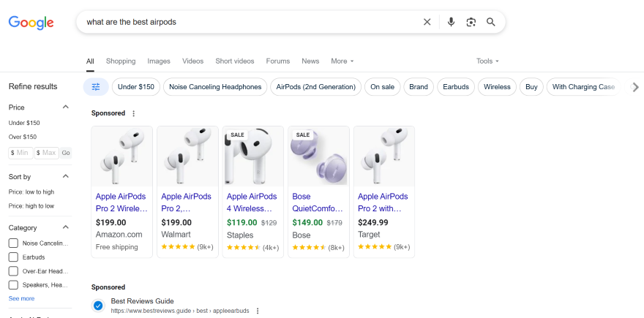Click the Amazon AirPods Pro 2 product image
644x318 pixels.
click(x=122, y=156)
